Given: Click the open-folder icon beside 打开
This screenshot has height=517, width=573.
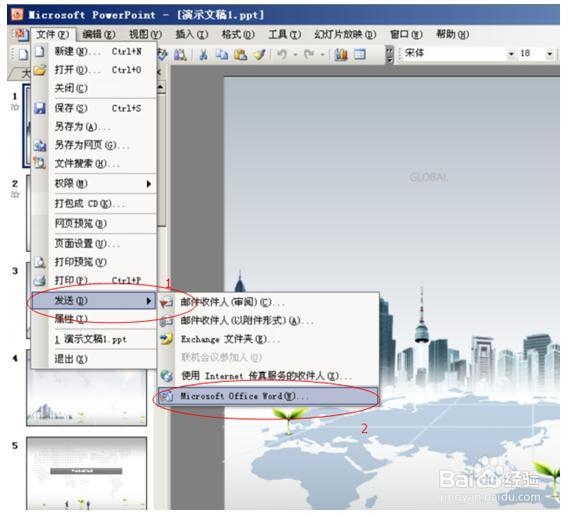Looking at the screenshot, I should (40, 70).
